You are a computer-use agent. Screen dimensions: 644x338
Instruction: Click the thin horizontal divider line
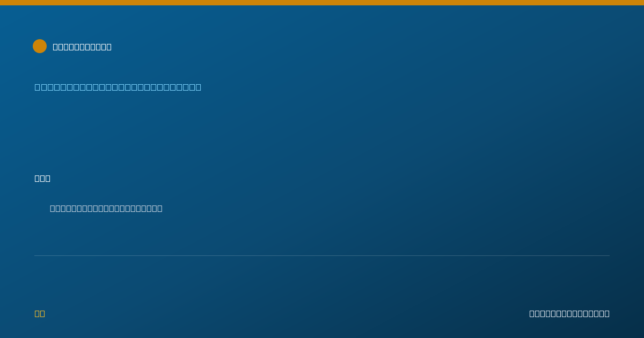click(322, 255)
